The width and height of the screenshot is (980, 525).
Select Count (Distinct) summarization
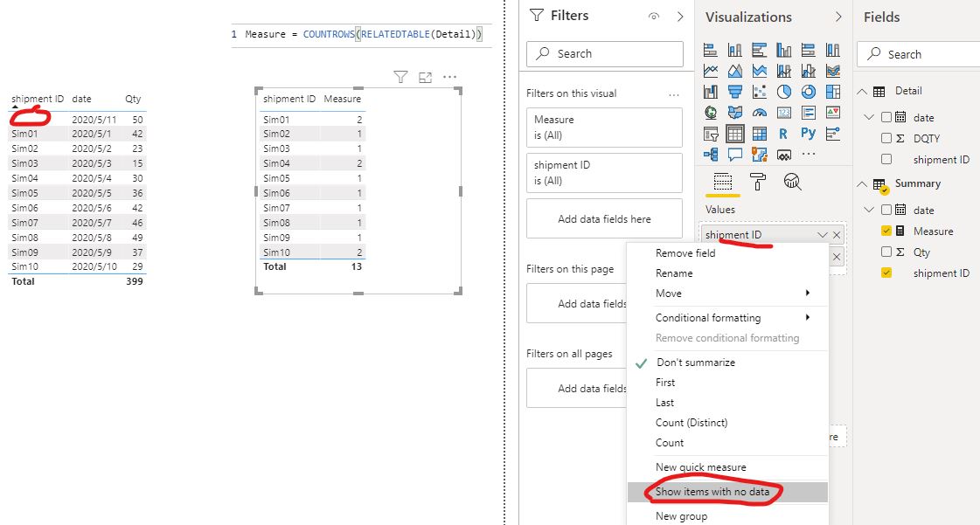click(x=727, y=423)
